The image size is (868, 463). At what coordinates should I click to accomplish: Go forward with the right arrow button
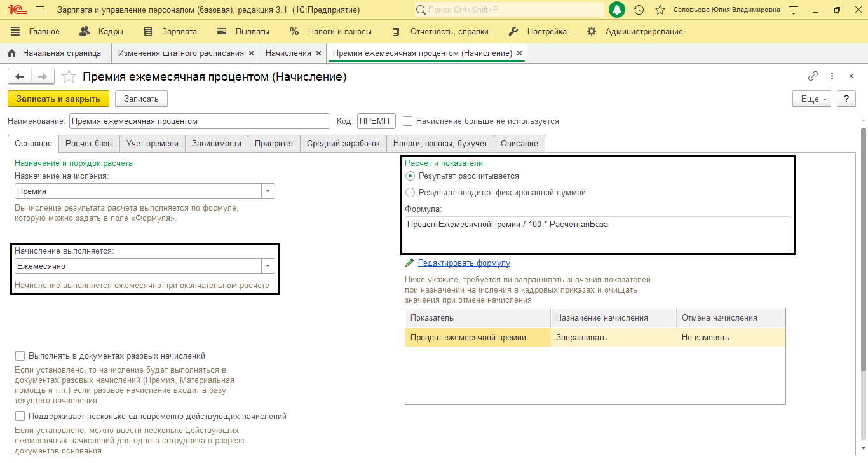coord(42,77)
